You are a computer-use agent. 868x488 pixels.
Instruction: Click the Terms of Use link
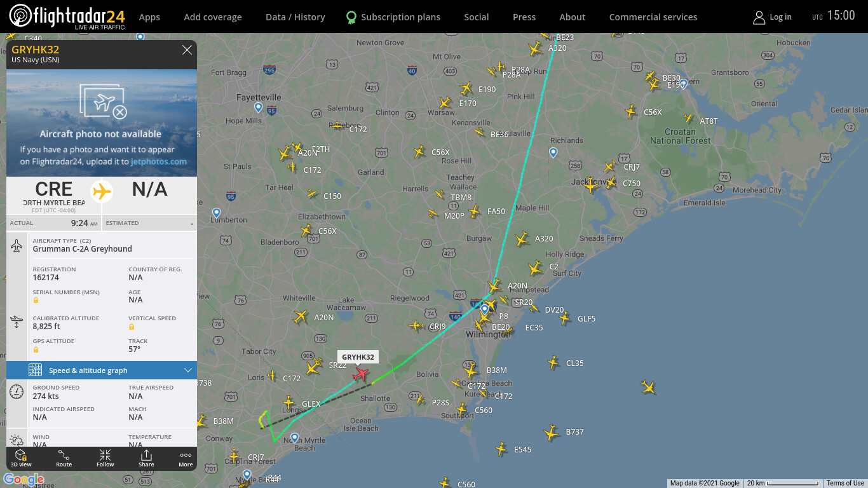[x=845, y=483]
